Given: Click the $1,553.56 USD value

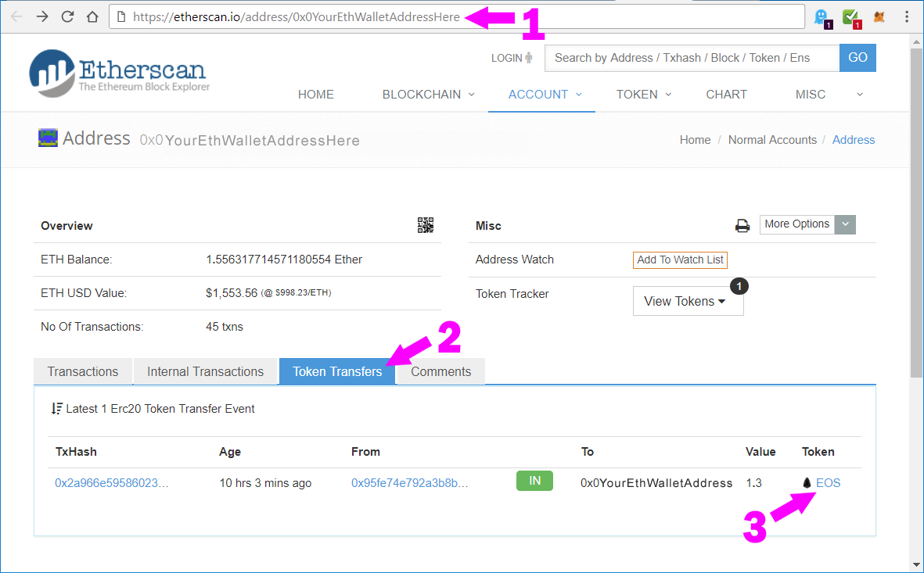Looking at the screenshot, I should coord(232,292).
